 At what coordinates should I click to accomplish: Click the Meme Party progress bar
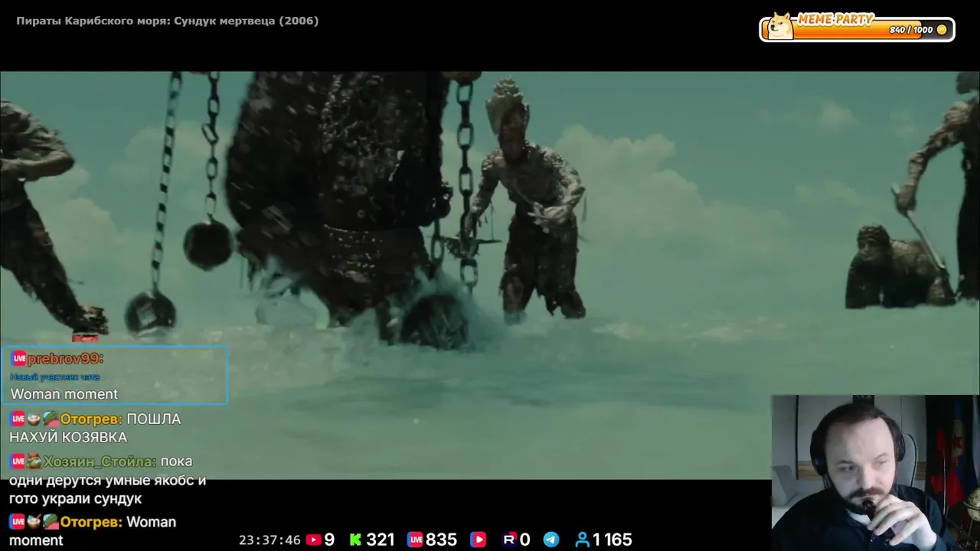(857, 29)
